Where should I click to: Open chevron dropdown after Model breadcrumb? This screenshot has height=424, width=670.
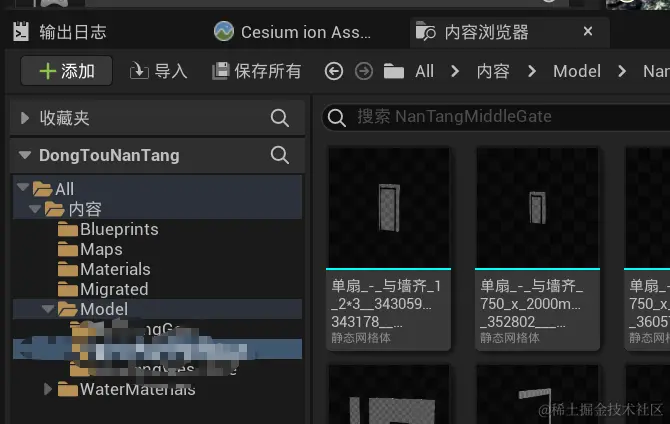pyautogui.click(x=622, y=71)
